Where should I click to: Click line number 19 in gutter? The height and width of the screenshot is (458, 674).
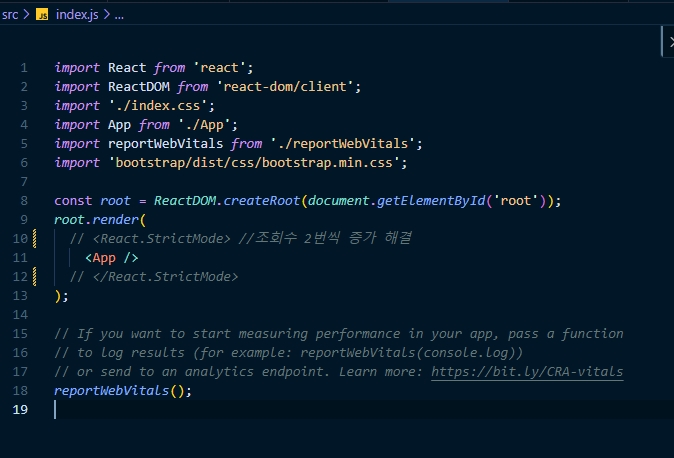[20, 410]
